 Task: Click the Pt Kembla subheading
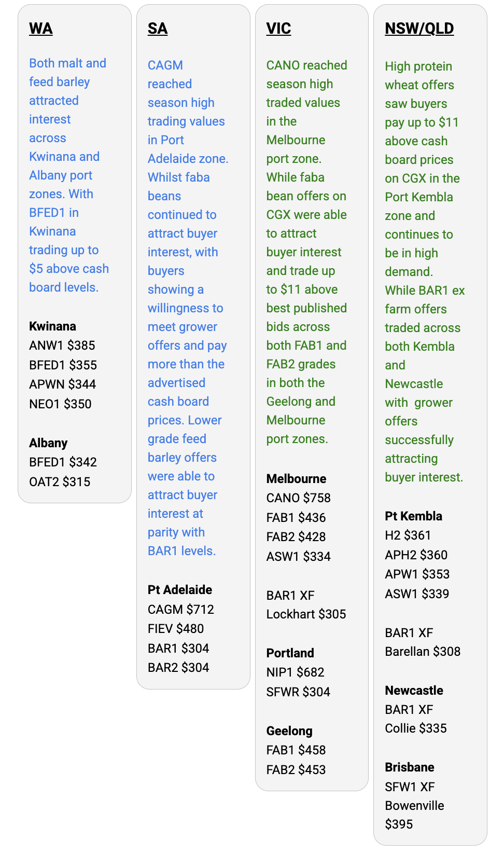click(x=413, y=516)
